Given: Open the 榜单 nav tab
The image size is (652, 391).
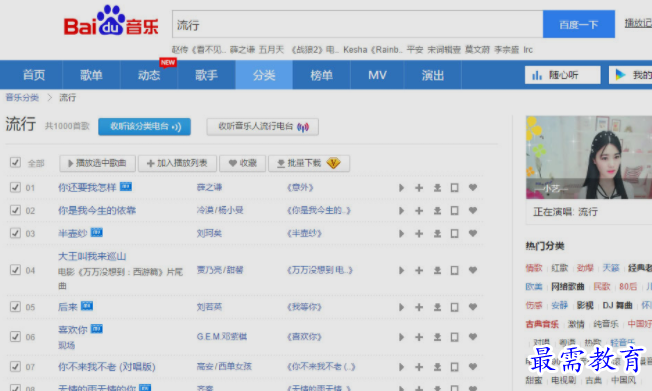Looking at the screenshot, I should click(x=321, y=75).
